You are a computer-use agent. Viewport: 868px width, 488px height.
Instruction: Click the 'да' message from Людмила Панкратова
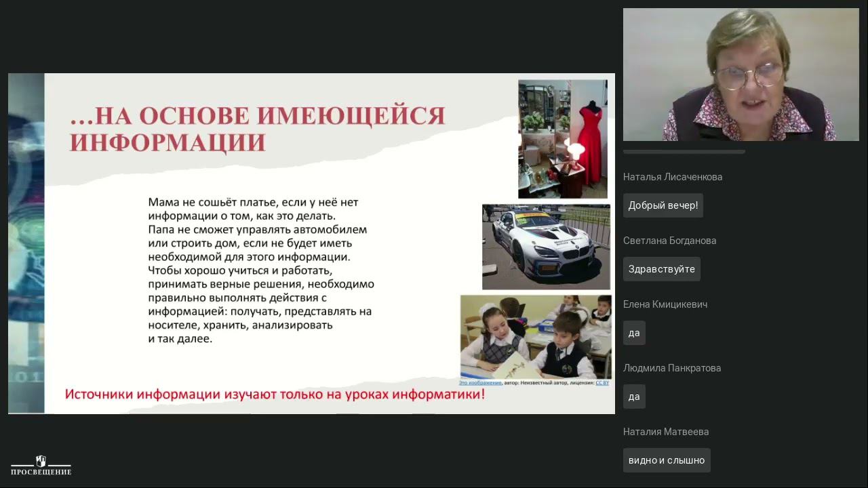634,396
